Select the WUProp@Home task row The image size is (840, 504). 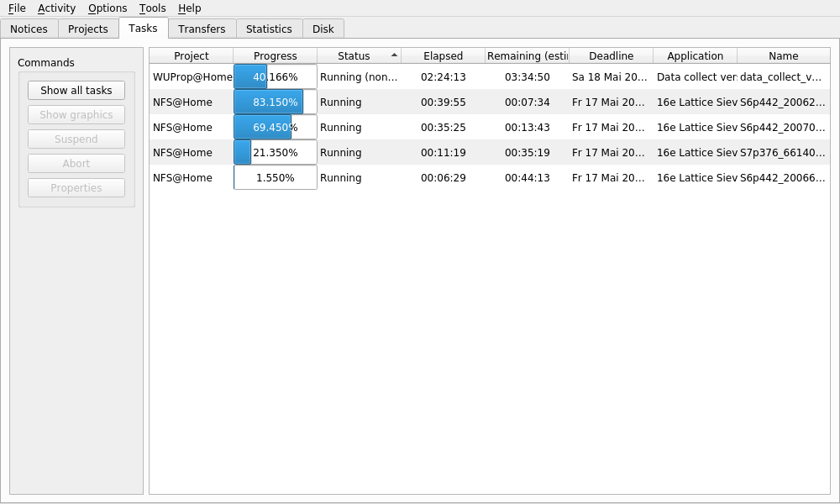coord(192,77)
